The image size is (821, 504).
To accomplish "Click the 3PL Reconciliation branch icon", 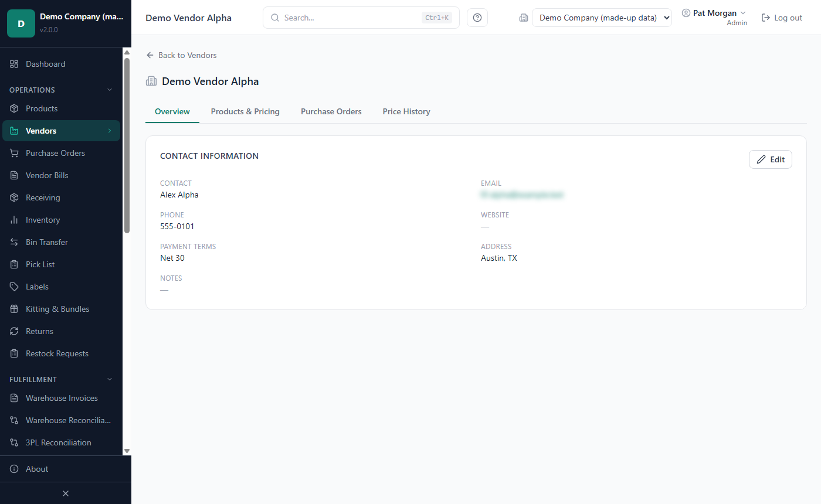I will [x=14, y=442].
